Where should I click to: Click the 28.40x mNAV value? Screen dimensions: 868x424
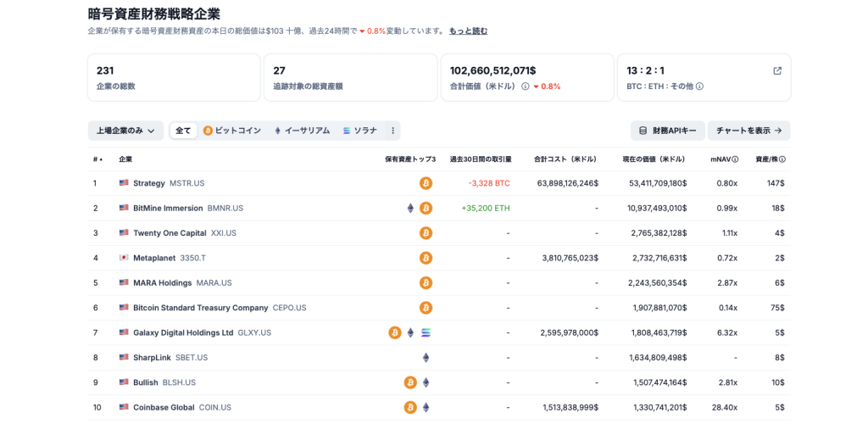725,407
